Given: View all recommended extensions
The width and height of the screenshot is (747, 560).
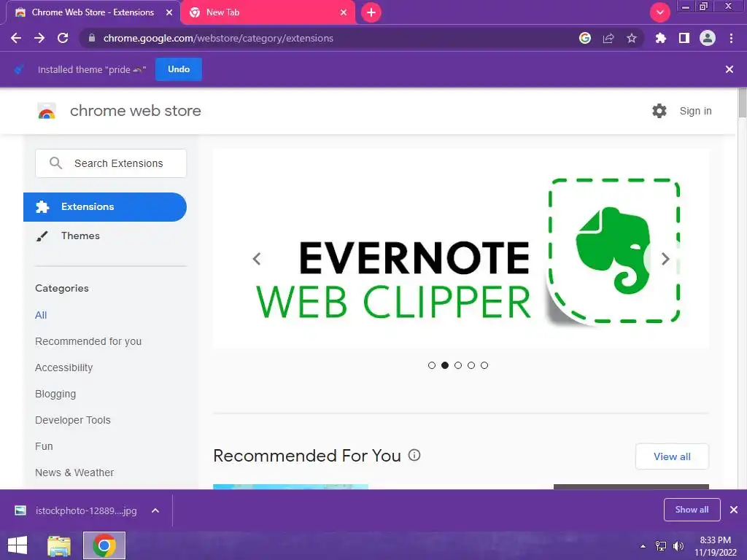Looking at the screenshot, I should pyautogui.click(x=672, y=456).
